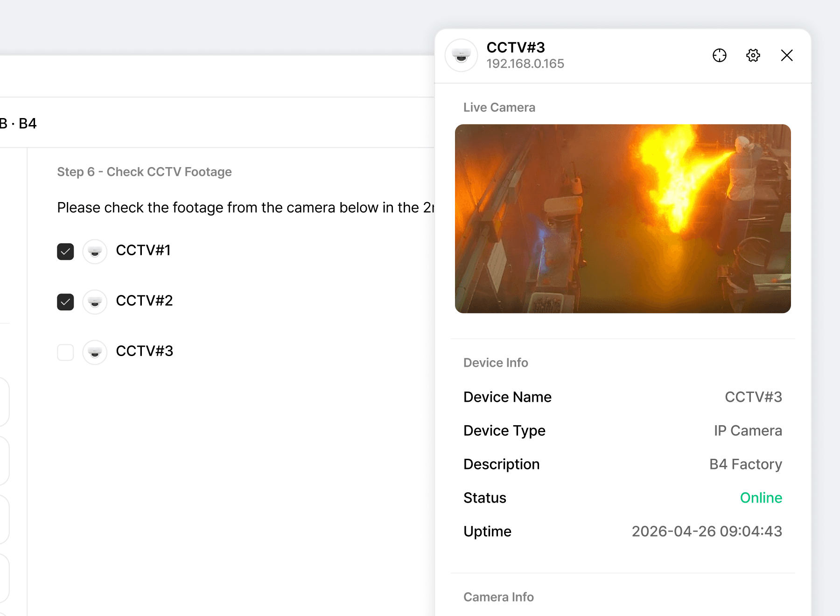This screenshot has height=616, width=840.
Task: Select the CCTV#1 label in the checklist
Action: [143, 251]
